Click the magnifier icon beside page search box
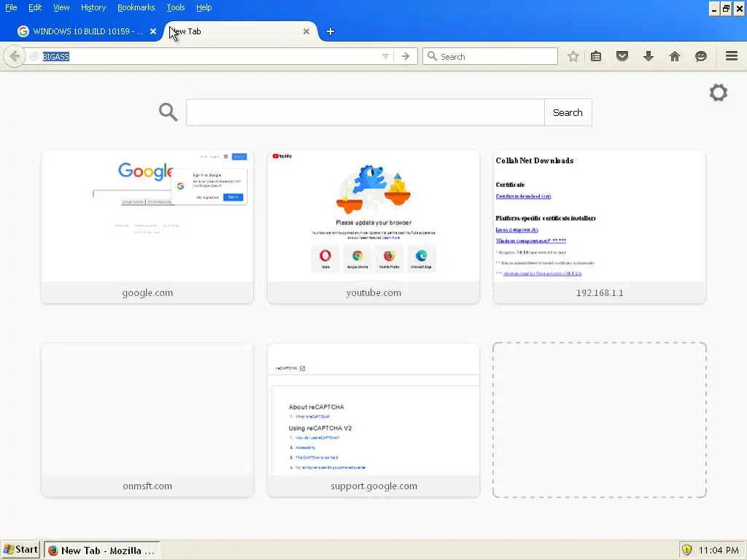 tap(169, 112)
